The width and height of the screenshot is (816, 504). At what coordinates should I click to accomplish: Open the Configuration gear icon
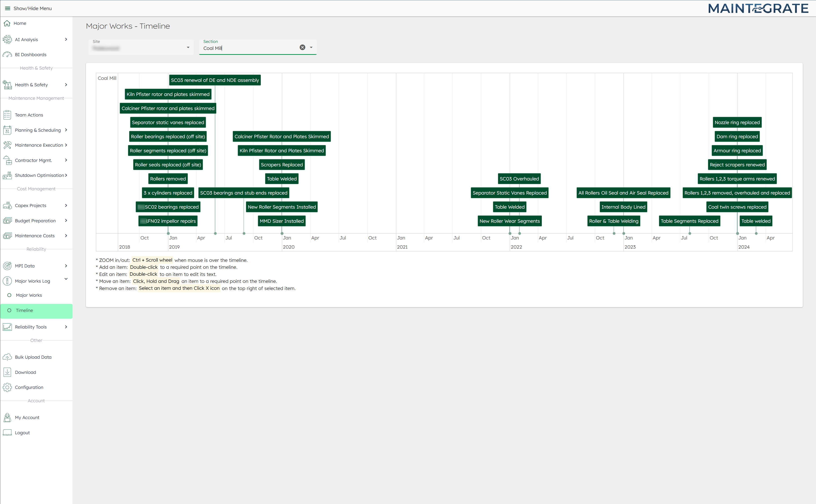(x=7, y=387)
